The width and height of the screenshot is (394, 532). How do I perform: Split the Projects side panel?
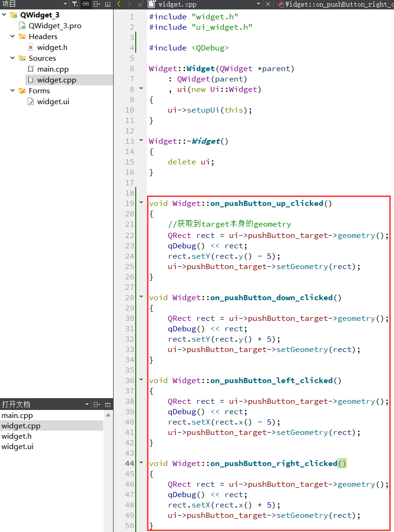tap(97, 4)
